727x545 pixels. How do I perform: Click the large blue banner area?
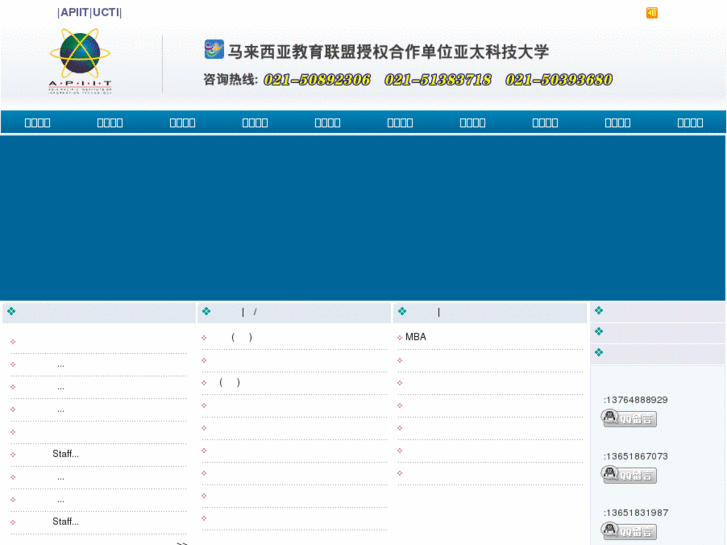(x=363, y=218)
